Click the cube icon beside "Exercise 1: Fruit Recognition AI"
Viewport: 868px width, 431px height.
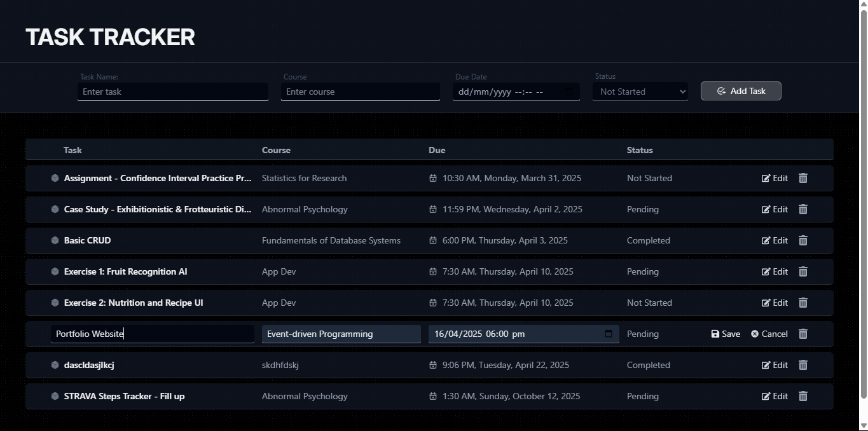pyautogui.click(x=55, y=271)
